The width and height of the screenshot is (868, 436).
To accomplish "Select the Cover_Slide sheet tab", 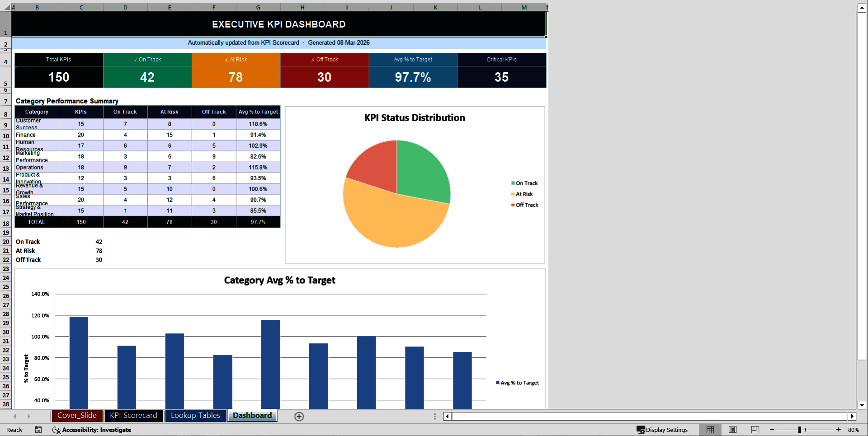I will [77, 416].
